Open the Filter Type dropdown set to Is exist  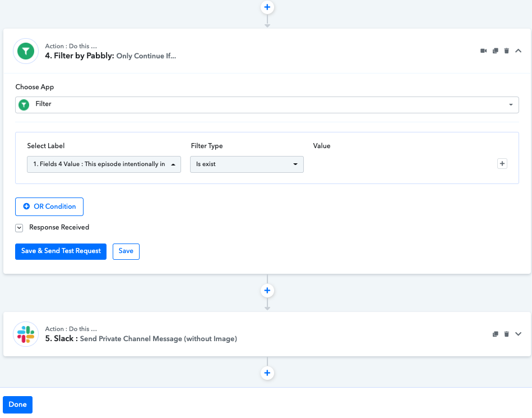point(247,164)
